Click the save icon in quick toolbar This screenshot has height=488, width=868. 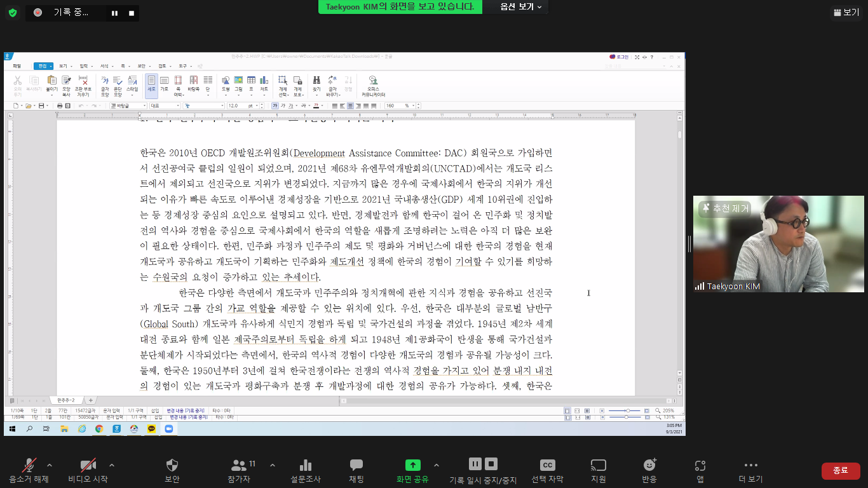click(41, 105)
